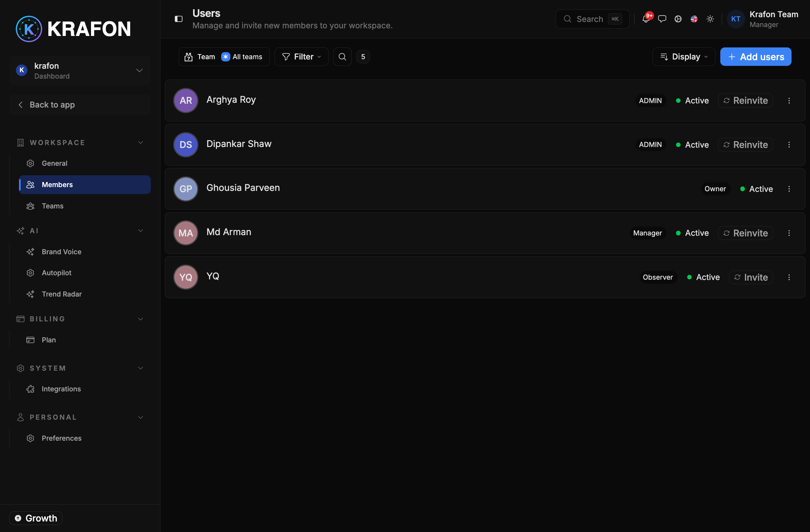810x532 pixels.
Task: Click the name Dipankar Shaw
Action: 239,144
